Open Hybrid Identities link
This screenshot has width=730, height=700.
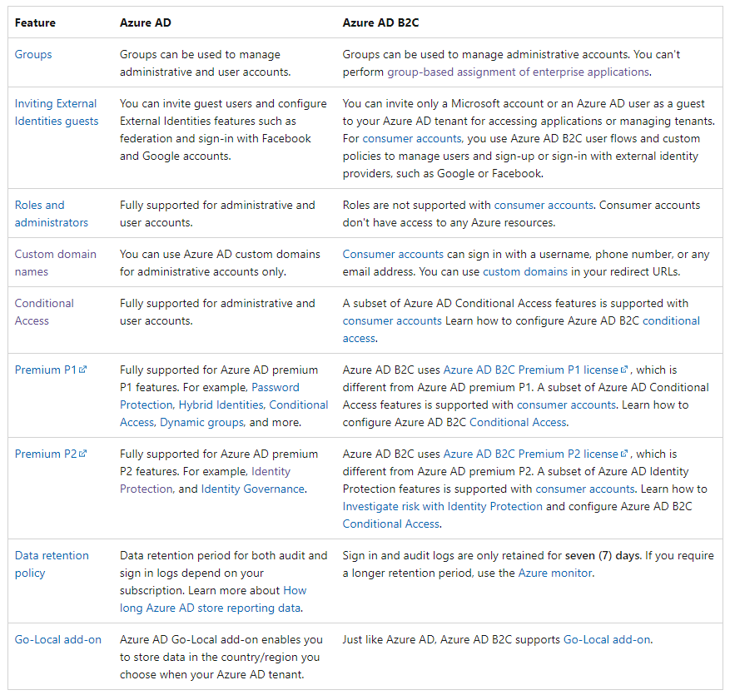tap(221, 405)
